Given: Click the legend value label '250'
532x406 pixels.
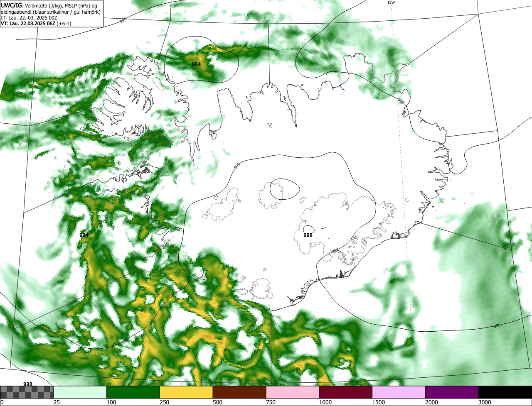Looking at the screenshot, I should pos(165,402).
